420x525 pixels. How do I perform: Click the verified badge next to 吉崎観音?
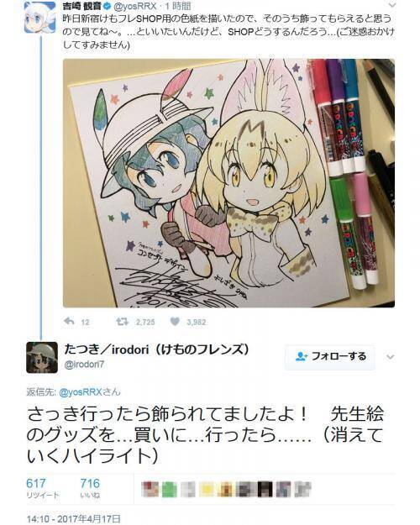pos(108,6)
